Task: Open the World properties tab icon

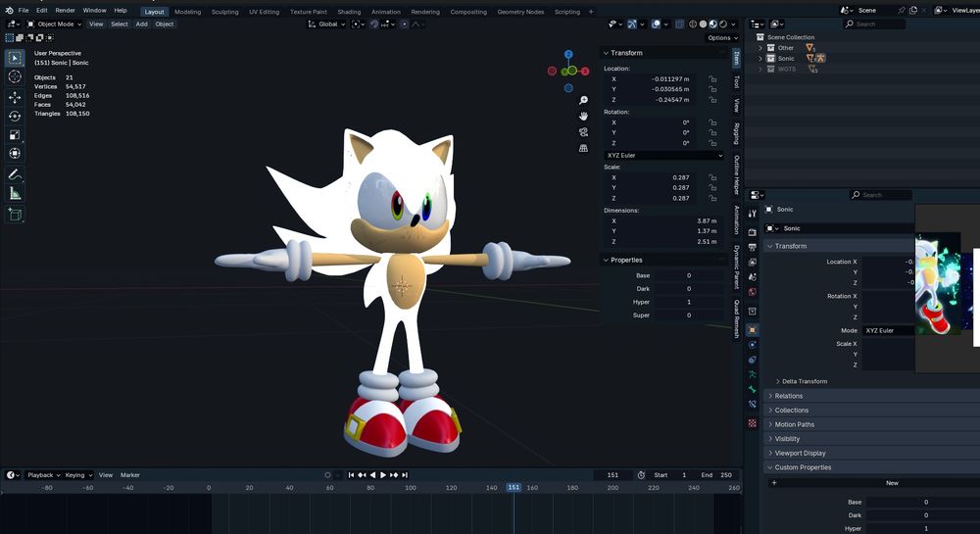Action: pyautogui.click(x=753, y=292)
